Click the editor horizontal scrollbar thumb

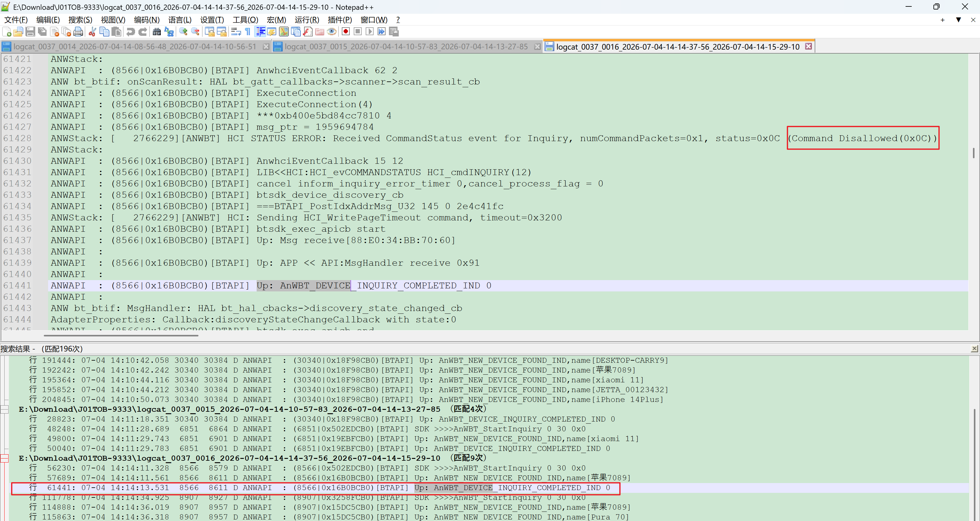(121, 335)
